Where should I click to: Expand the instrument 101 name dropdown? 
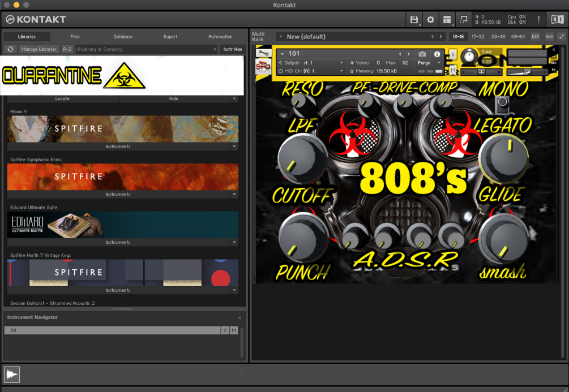(283, 54)
